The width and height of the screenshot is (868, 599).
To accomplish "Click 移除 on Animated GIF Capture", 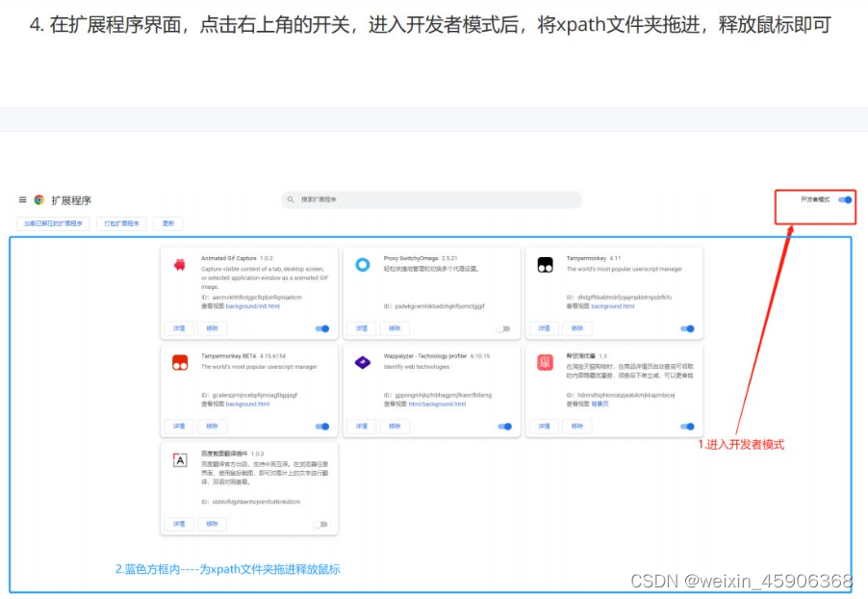I will click(215, 327).
